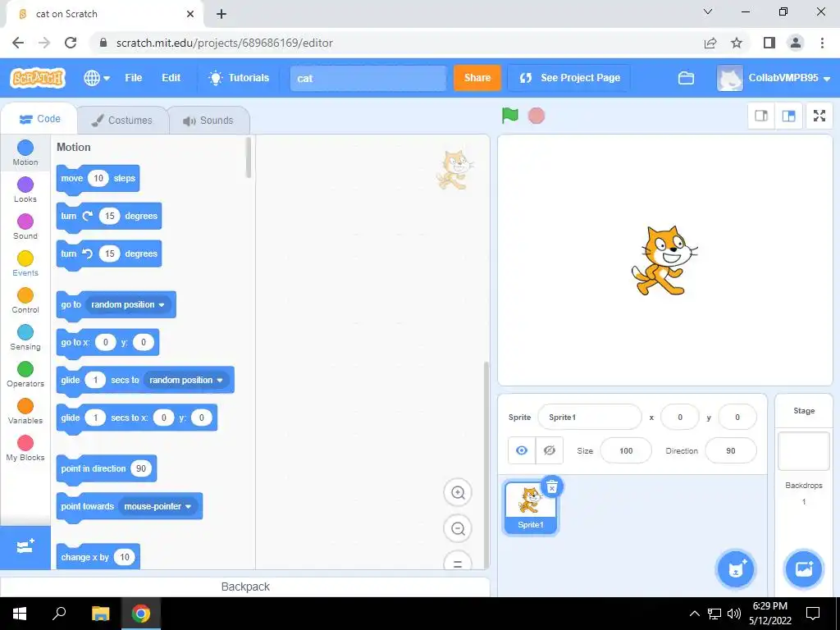
Task: Zoom in the code workspace
Action: [x=458, y=492]
